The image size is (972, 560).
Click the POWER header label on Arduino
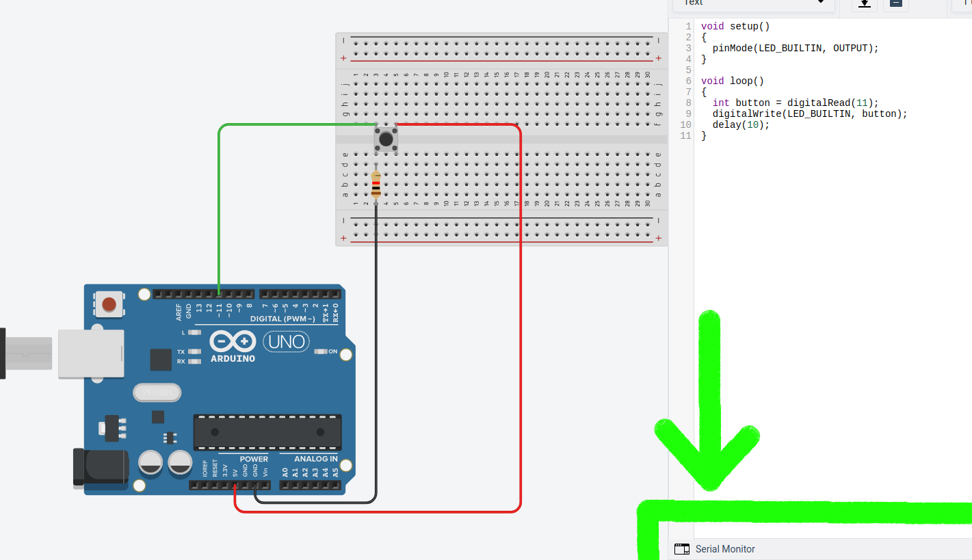[x=254, y=459]
